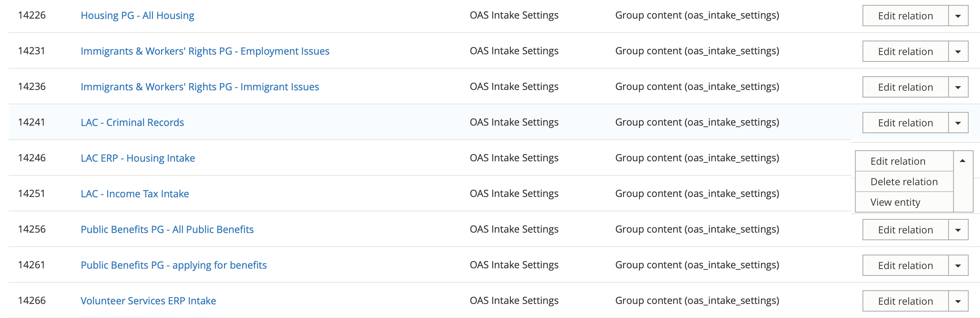980x318 pixels.
Task: Open LAC - Criminal Records link
Action: [132, 123]
